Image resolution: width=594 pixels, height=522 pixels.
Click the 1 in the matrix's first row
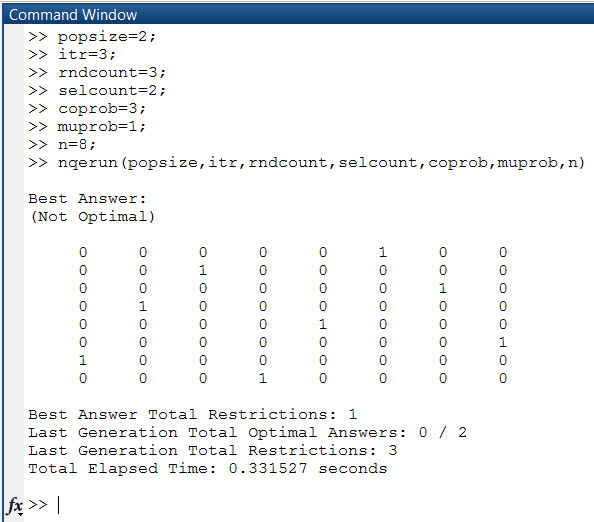[383, 252]
